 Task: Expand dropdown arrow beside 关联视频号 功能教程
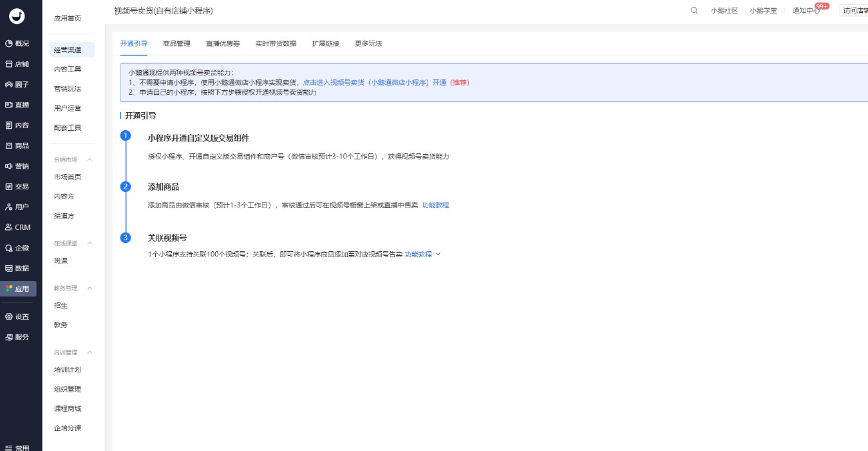click(x=439, y=254)
